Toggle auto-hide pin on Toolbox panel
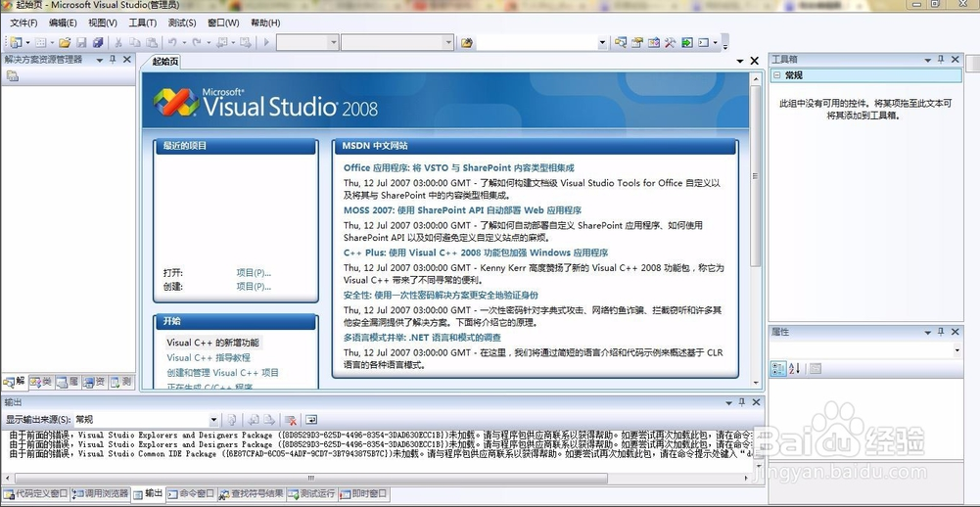This screenshot has width=980, height=507. [x=941, y=60]
